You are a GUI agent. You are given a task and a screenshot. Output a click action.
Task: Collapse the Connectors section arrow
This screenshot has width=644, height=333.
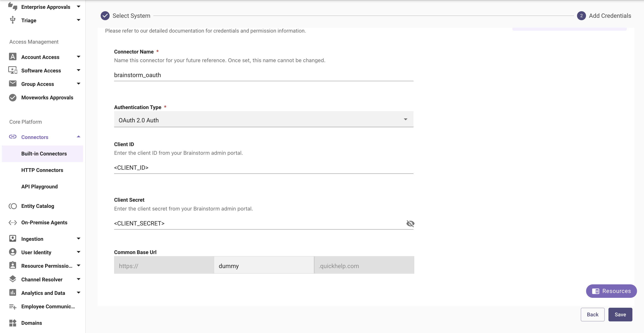coord(79,137)
